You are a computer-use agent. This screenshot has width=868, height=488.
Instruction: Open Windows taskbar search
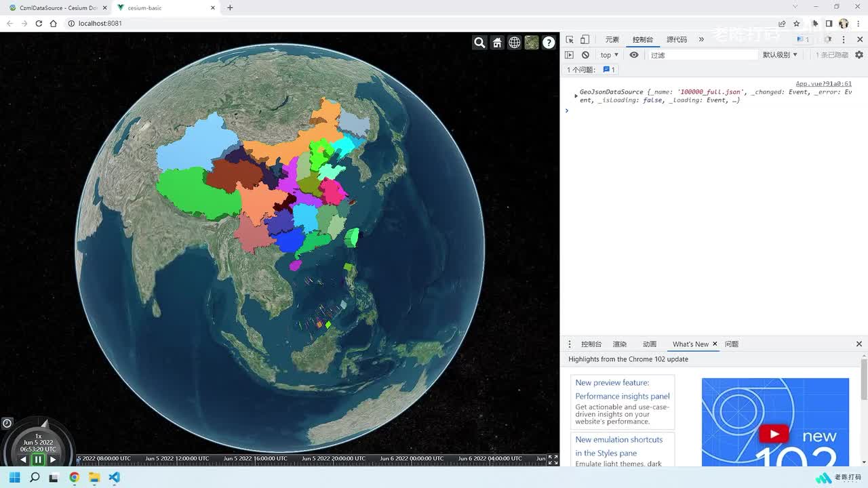35,477
